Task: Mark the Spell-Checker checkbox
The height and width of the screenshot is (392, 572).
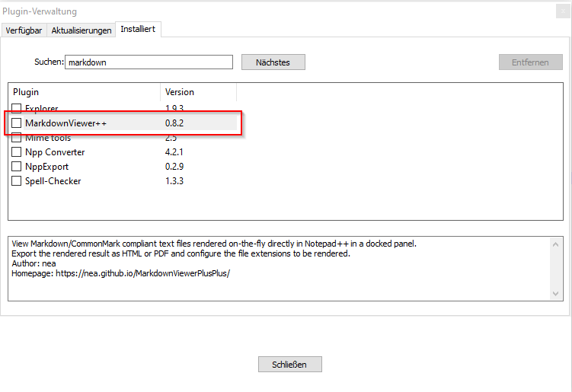Action: point(17,181)
